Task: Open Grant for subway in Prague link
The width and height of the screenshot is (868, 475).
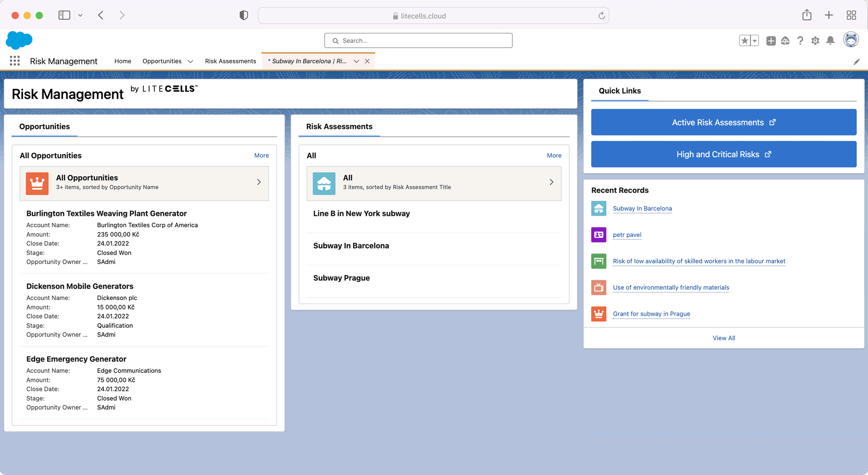Action: coord(651,314)
